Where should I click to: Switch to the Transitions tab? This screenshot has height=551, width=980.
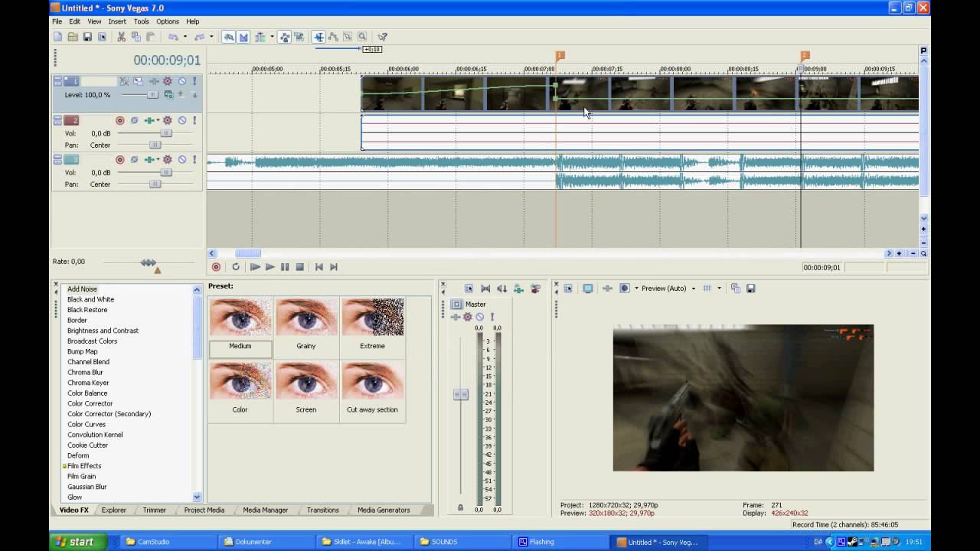point(323,510)
